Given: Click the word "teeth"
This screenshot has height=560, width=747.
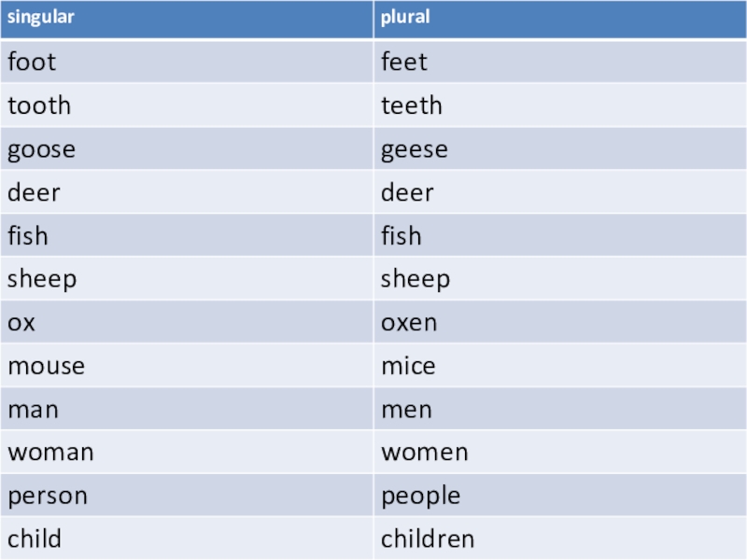Looking at the screenshot, I should pos(411,105).
